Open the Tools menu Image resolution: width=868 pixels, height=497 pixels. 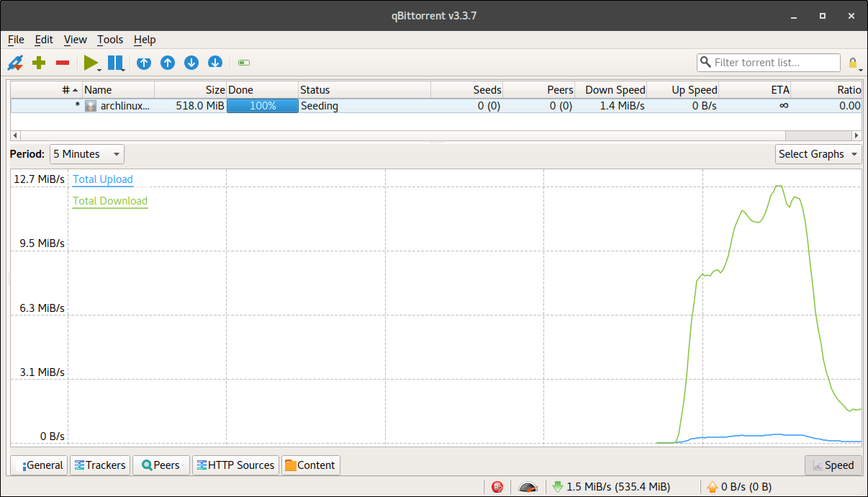109,40
